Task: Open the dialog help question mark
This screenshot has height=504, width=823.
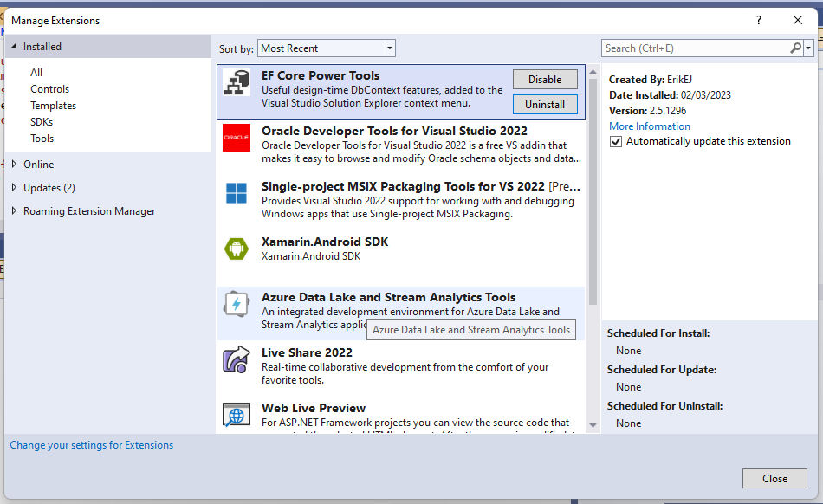Action: [758, 20]
